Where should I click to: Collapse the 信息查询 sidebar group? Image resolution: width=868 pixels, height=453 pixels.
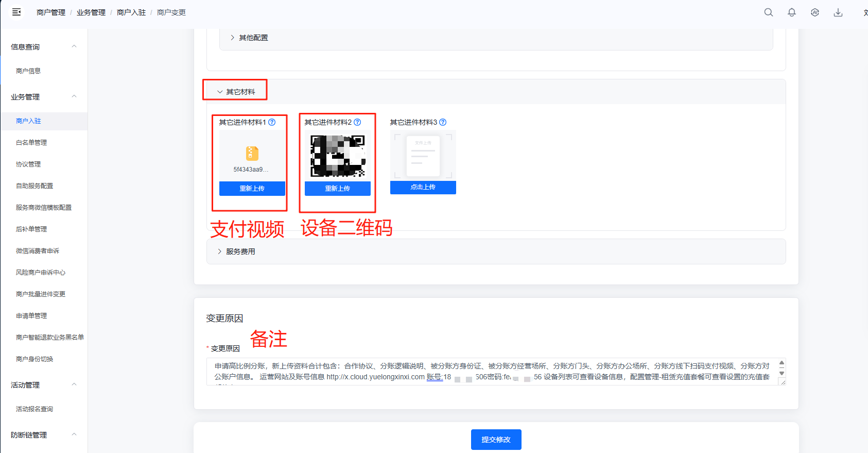pyautogui.click(x=44, y=47)
